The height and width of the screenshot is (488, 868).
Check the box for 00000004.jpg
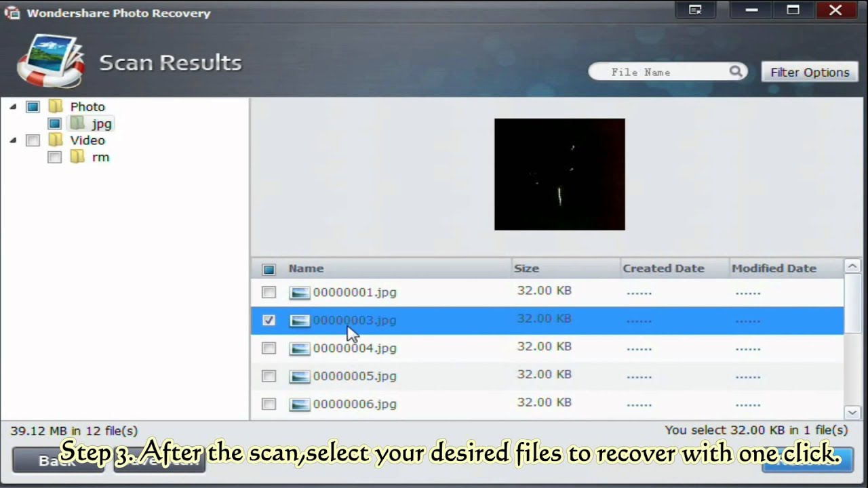click(x=269, y=348)
